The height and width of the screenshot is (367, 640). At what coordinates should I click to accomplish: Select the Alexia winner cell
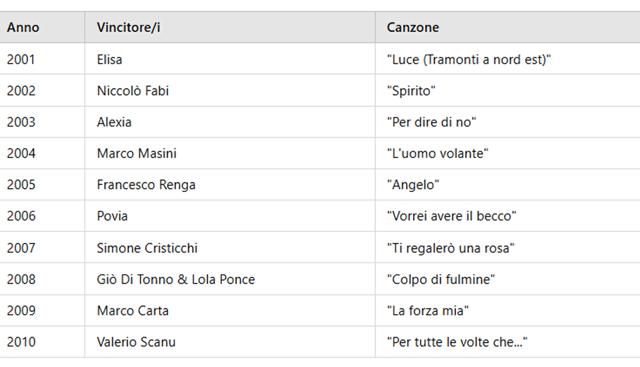pos(114,122)
